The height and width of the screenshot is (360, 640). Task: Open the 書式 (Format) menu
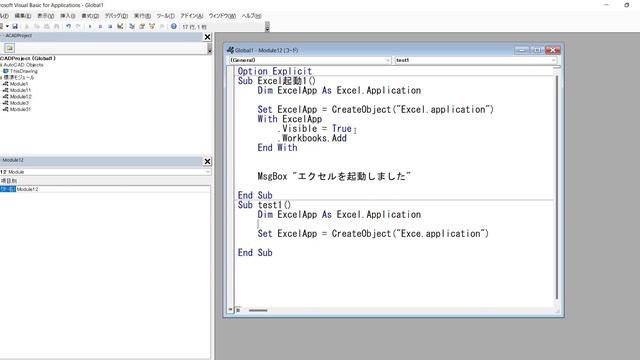point(90,16)
